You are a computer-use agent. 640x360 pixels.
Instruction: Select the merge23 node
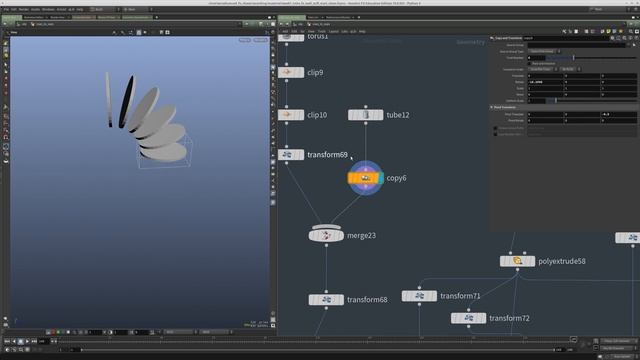coord(326,236)
